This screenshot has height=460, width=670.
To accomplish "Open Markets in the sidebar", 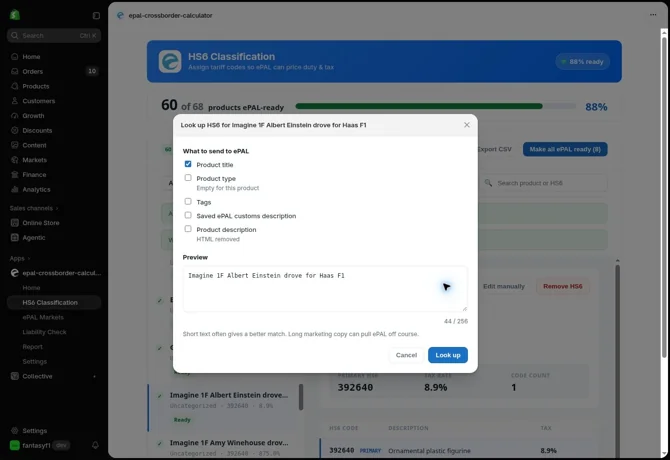I will [x=34, y=160].
